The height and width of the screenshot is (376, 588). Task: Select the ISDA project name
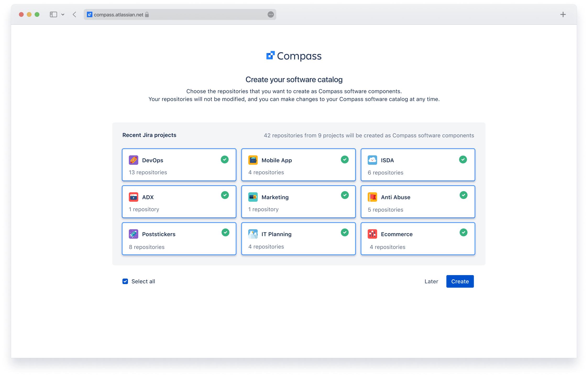(387, 160)
